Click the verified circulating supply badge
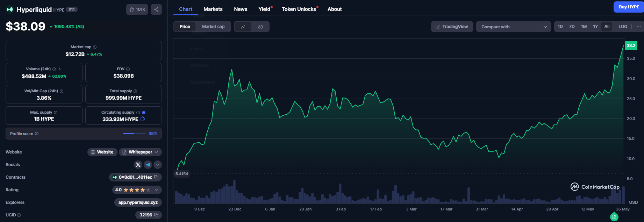644x222 pixels. click(x=144, y=113)
